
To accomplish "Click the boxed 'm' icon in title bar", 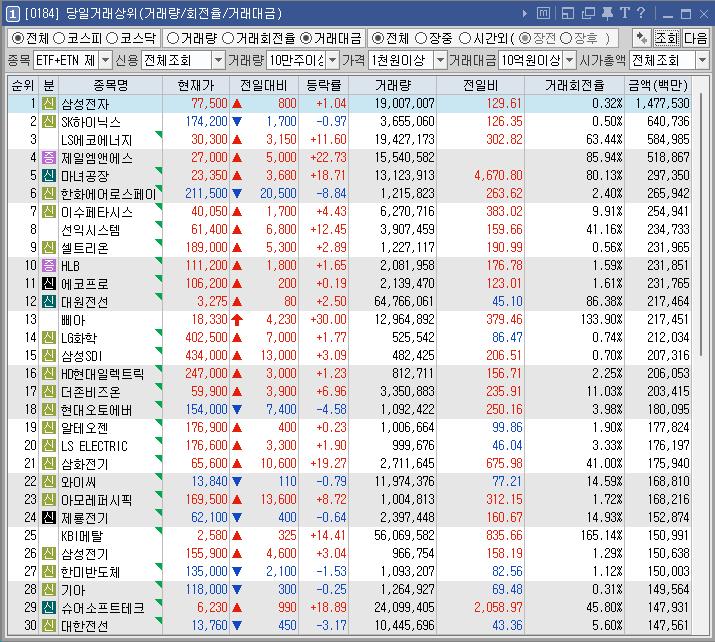I will [543, 13].
